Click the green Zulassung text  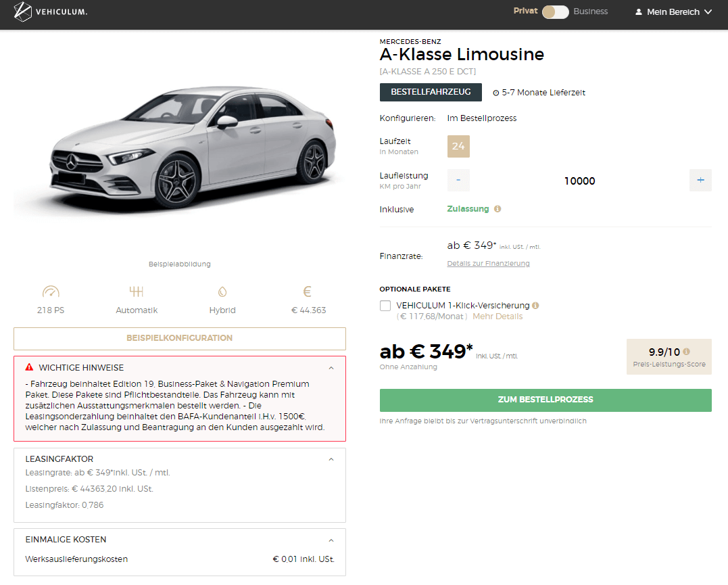468,209
